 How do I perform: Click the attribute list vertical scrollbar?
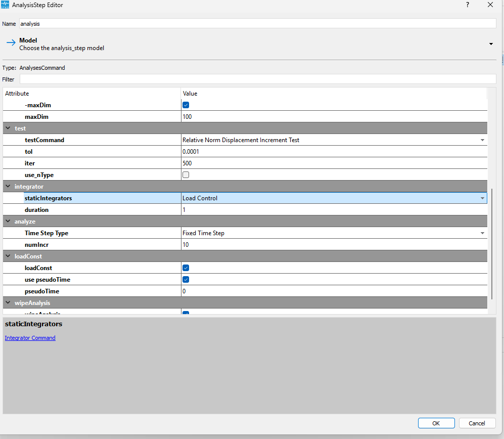click(x=492, y=244)
